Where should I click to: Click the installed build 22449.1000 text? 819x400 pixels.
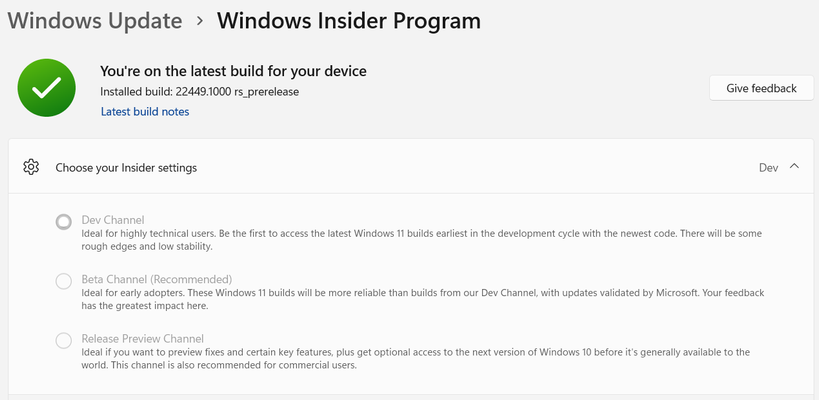pyautogui.click(x=200, y=92)
